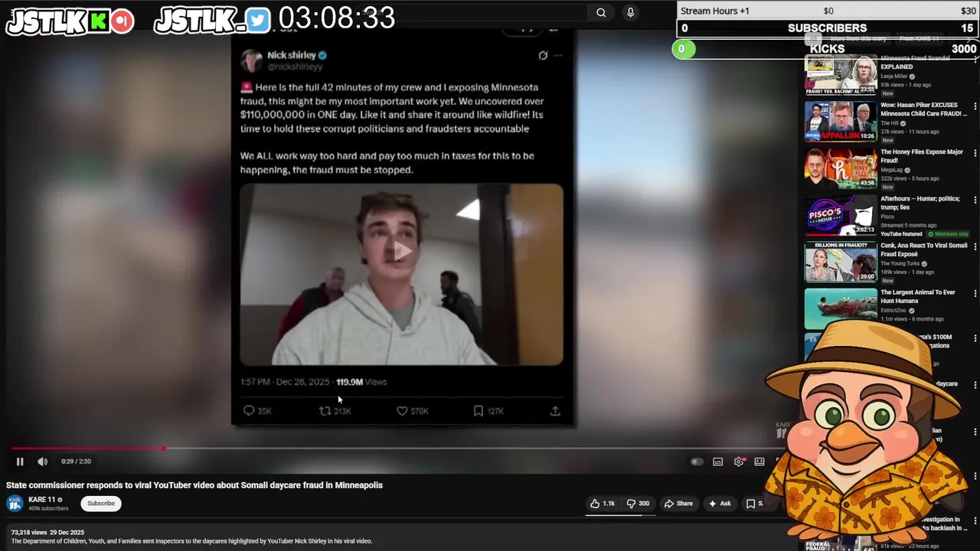Click the '409k subscribers' text
Viewport: 980px width, 551px height.
click(x=48, y=508)
